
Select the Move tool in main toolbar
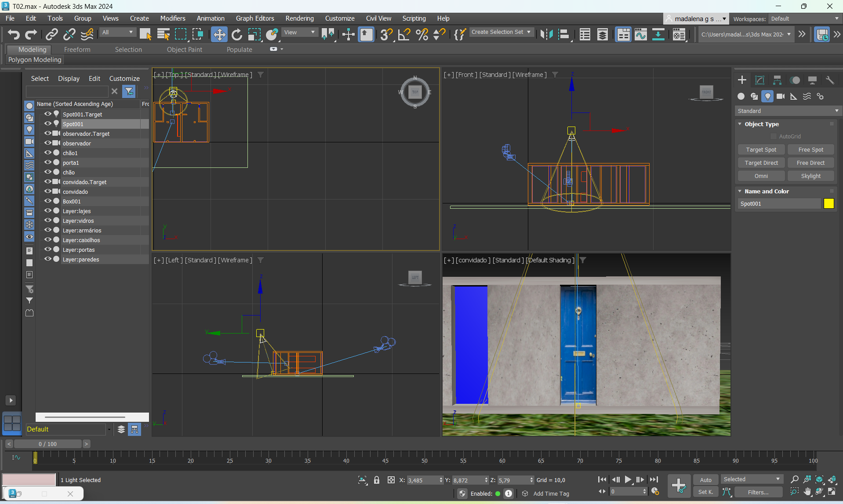click(x=219, y=34)
